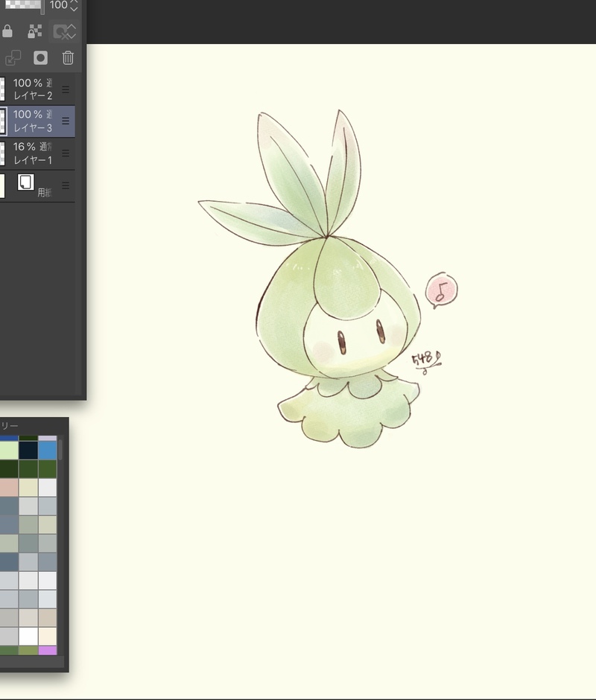Select the 用紙 paper layer row
The width and height of the screenshot is (596, 700).
click(37, 185)
